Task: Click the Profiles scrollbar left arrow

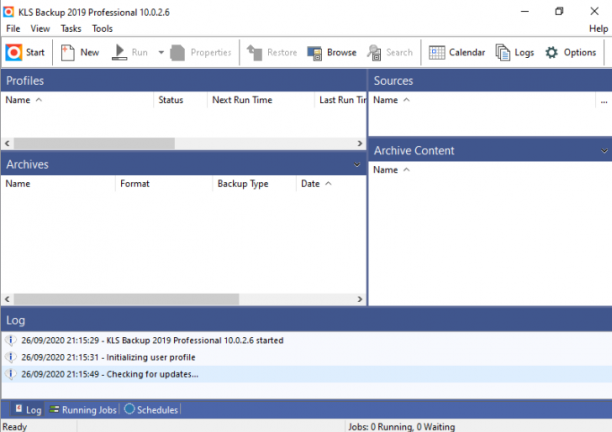Action: (x=7, y=143)
